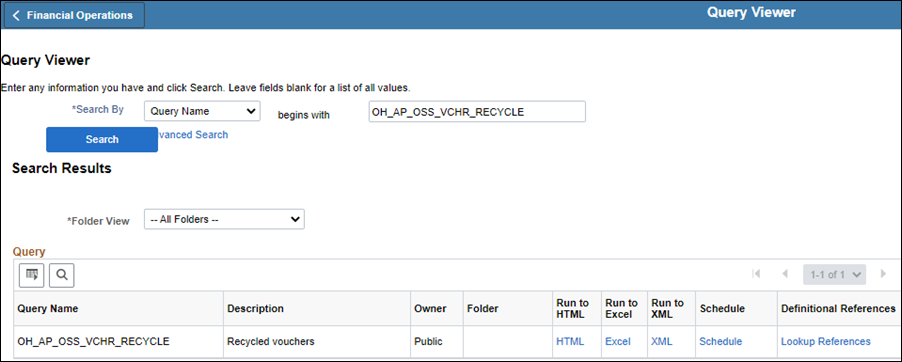Screen dimensions: 902x362
Task: Run the query to XML
Action: 662,341
